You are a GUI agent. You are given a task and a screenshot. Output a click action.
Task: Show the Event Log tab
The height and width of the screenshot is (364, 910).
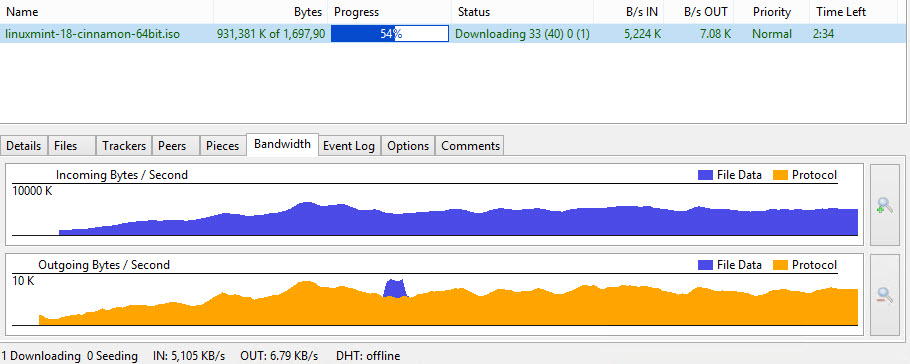pyautogui.click(x=348, y=146)
